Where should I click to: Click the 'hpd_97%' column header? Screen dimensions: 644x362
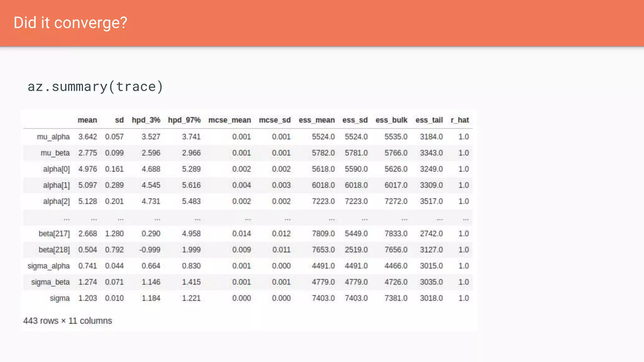pos(184,120)
